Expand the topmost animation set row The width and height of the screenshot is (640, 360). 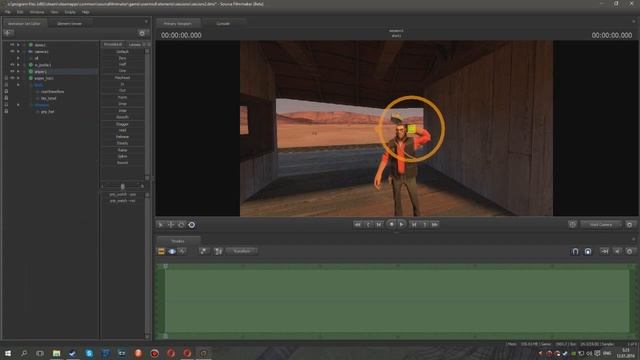[x=18, y=45]
